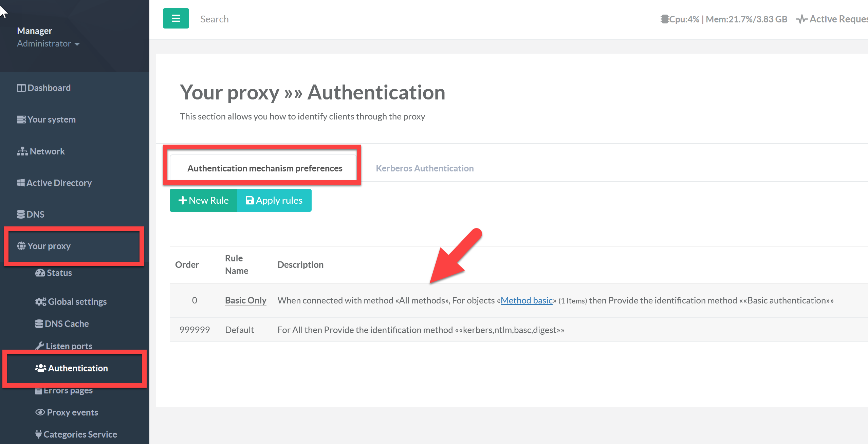Open Active Directory section

click(59, 183)
